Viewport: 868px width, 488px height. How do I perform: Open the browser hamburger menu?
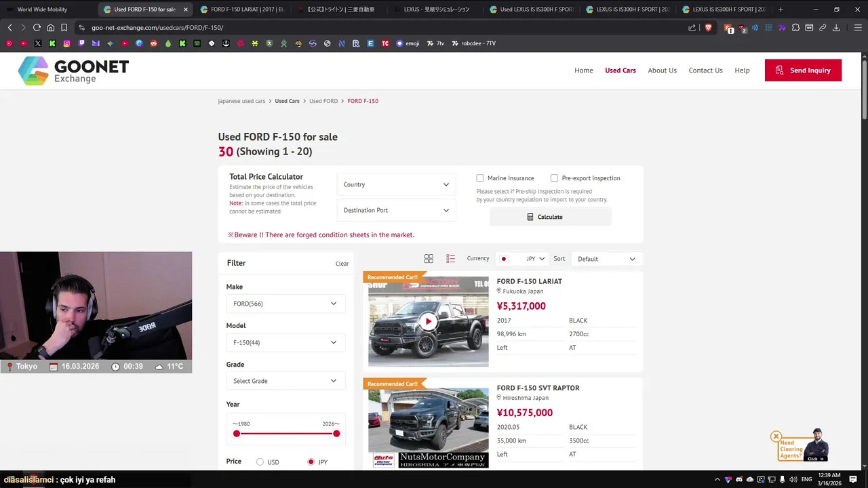858,28
